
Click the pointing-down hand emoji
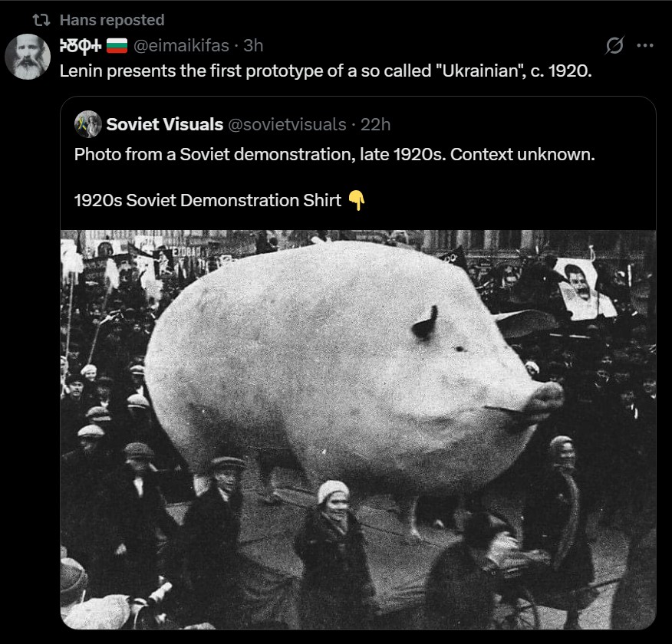(x=356, y=200)
